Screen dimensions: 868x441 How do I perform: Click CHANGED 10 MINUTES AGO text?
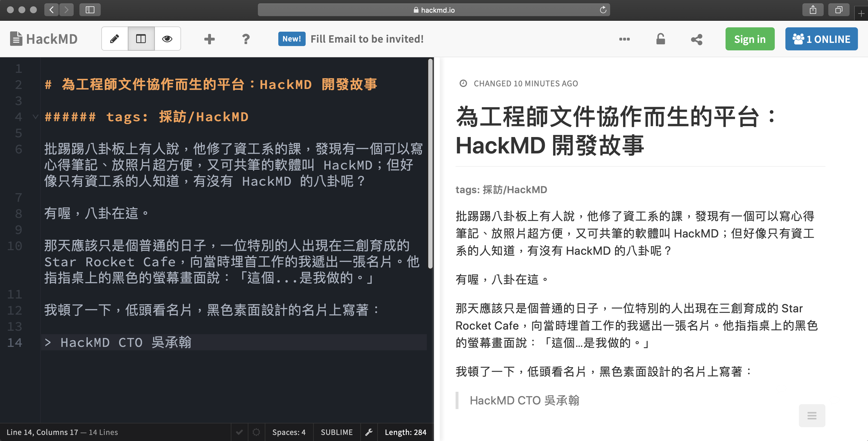click(x=526, y=83)
